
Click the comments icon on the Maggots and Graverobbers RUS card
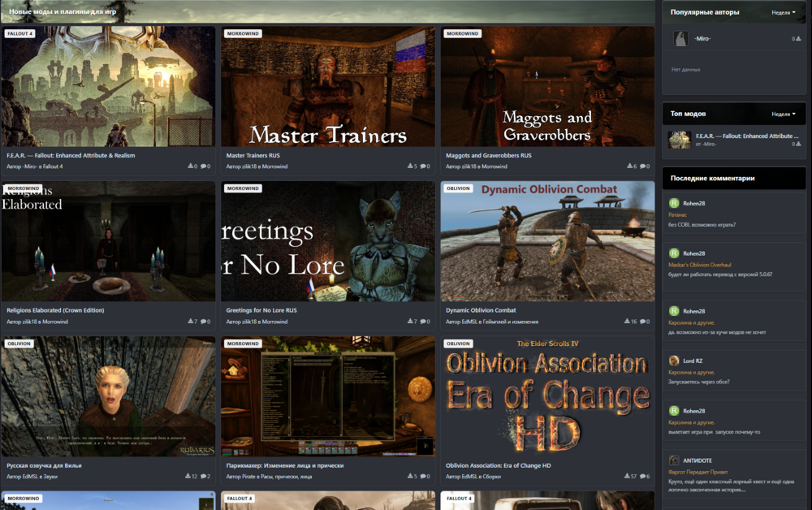pyautogui.click(x=642, y=166)
